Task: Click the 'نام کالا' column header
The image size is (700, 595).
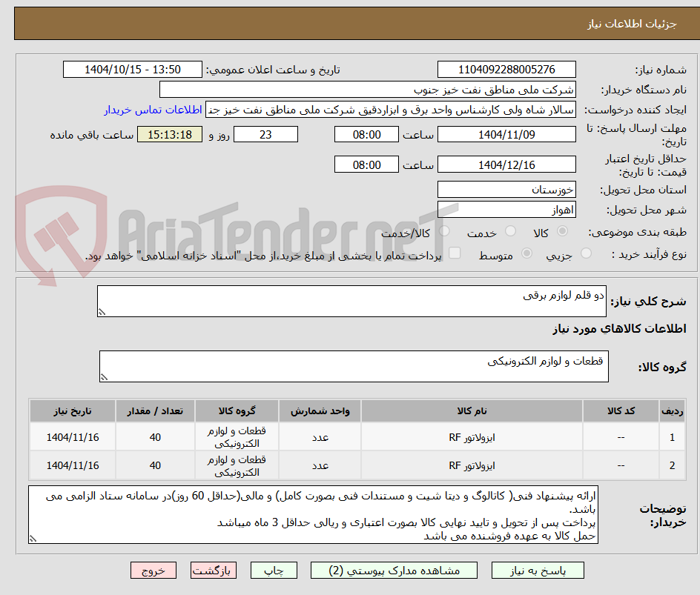Action: [x=472, y=410]
